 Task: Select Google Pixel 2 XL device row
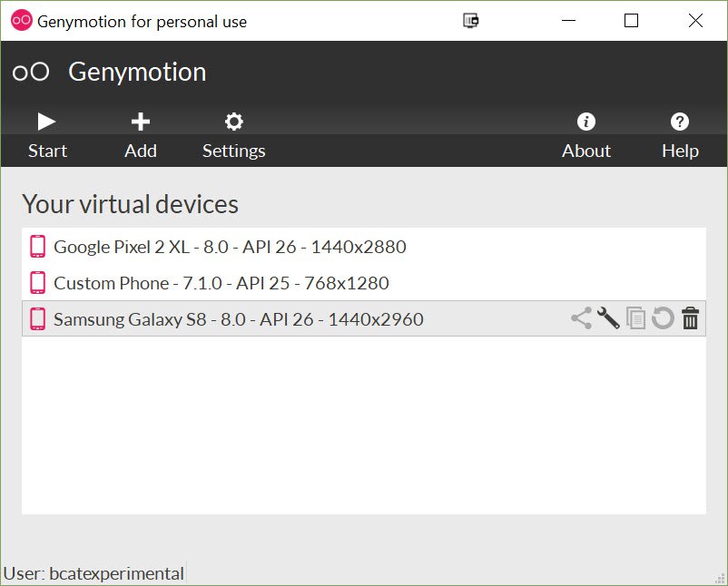coord(364,247)
